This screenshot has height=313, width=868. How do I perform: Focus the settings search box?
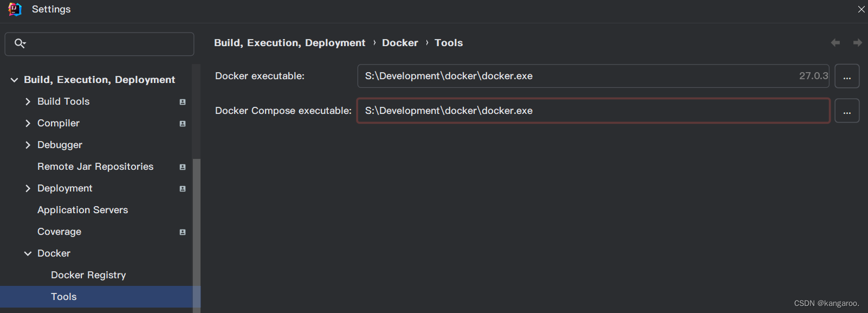pyautogui.click(x=99, y=44)
